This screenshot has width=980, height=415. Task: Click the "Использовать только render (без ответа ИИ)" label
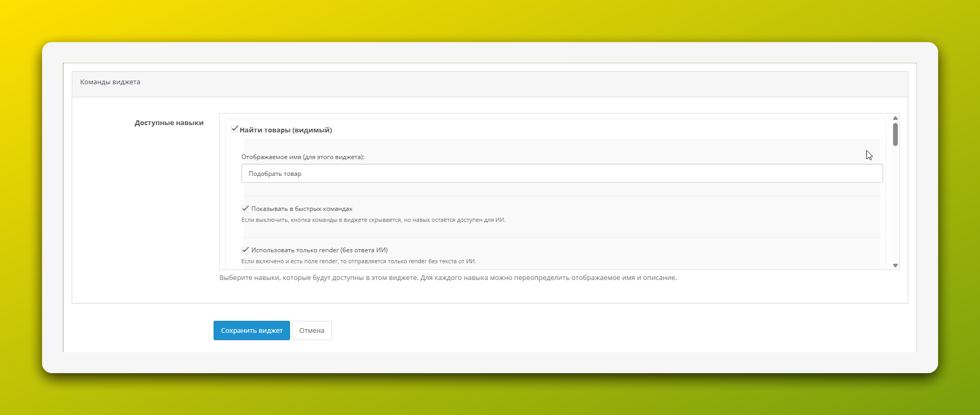coord(319,250)
